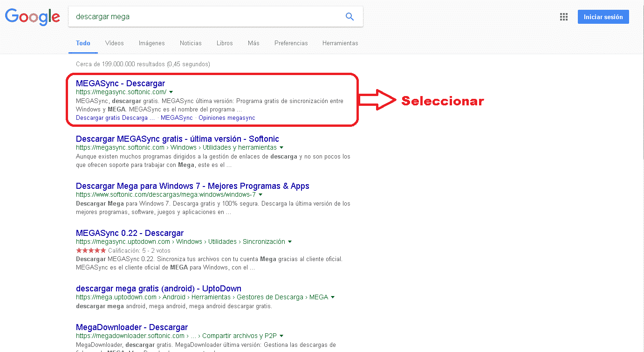The width and height of the screenshot is (644, 352).
Task: Expand dropdown arrow after 'Compartir archivos y P2P'
Action: (281, 336)
